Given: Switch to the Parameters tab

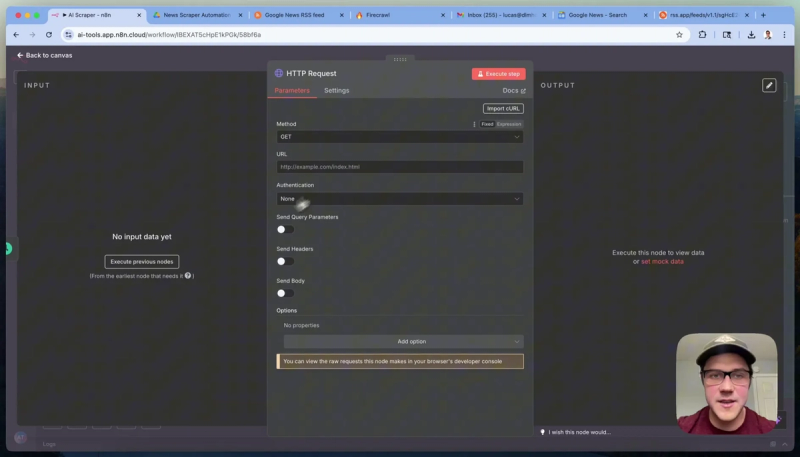Looking at the screenshot, I should coord(292,91).
